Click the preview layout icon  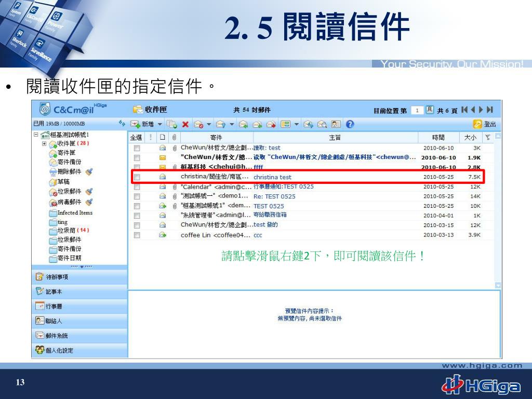click(286, 124)
